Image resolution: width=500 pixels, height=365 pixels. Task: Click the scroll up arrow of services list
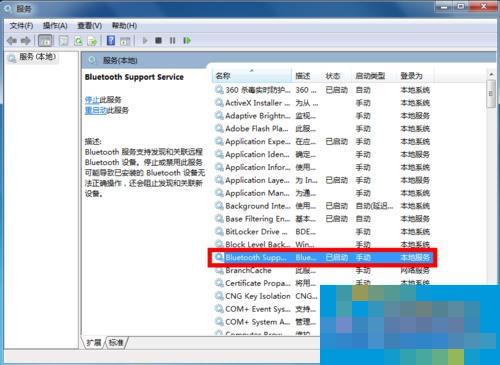pos(491,74)
